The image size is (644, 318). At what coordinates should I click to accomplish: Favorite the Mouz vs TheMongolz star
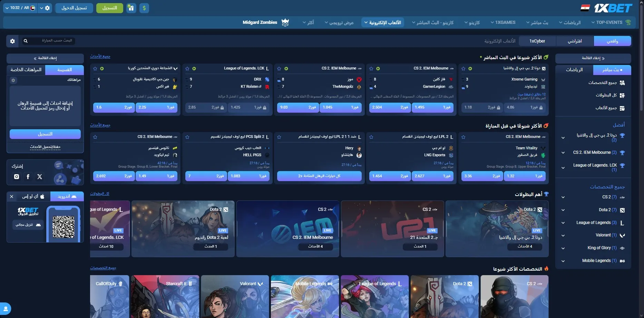[x=279, y=69]
